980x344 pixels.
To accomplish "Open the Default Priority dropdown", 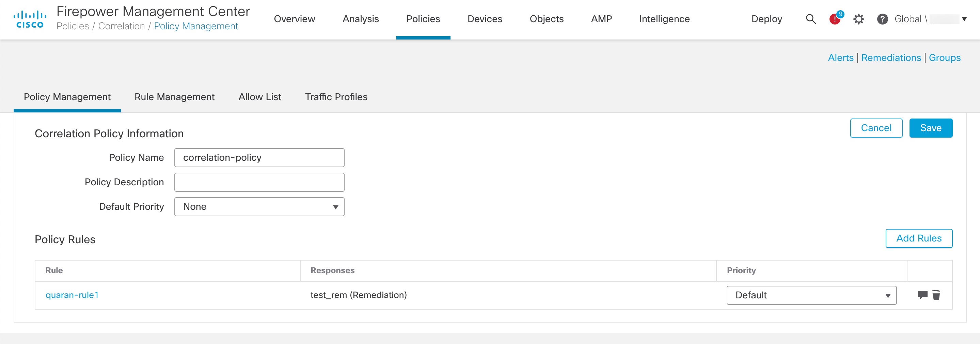I will (x=259, y=207).
